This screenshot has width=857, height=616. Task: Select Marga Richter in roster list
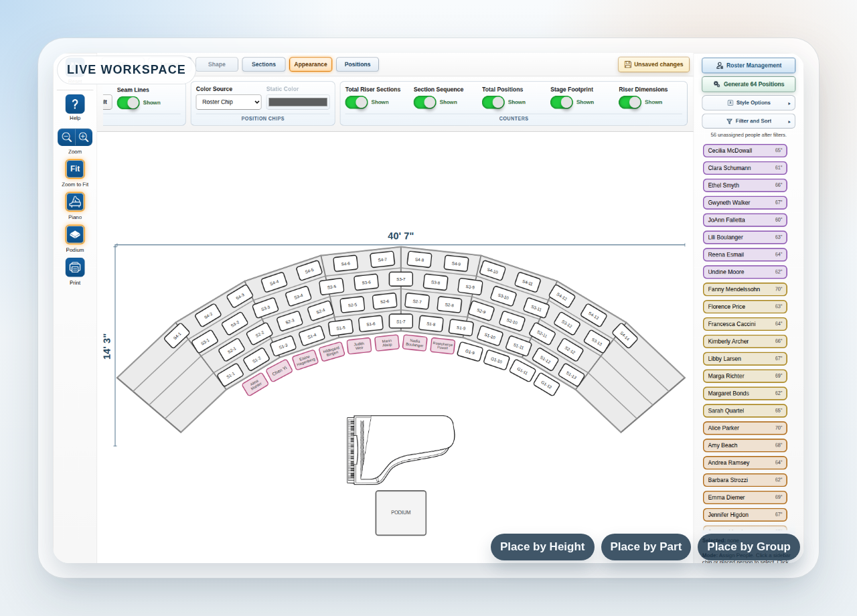click(x=745, y=376)
